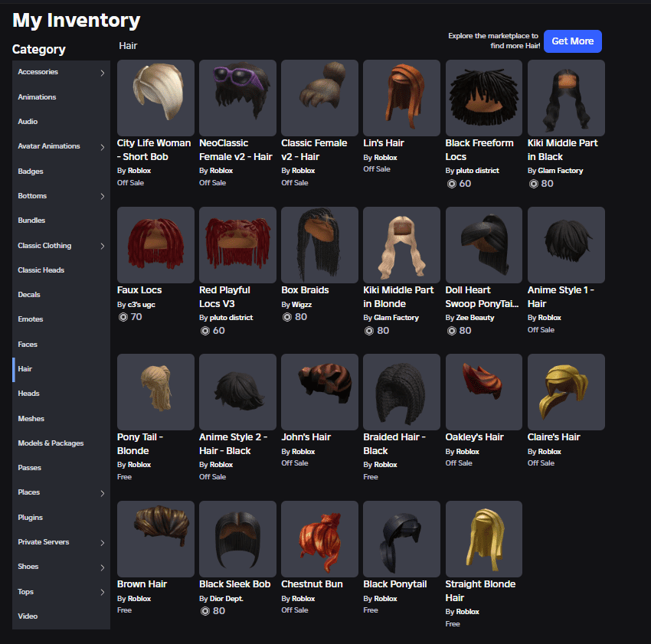651x644 pixels.
Task: Open the Box Braids hair thumbnail
Action: point(319,245)
